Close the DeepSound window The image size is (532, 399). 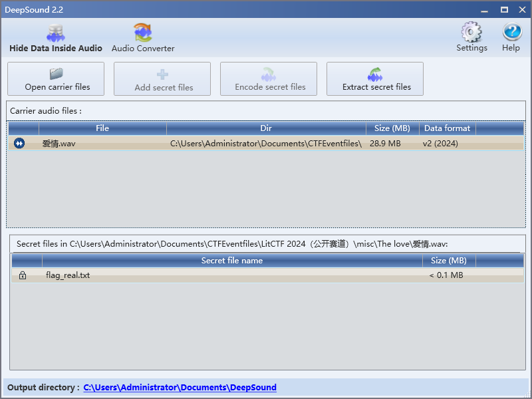pyautogui.click(x=523, y=10)
